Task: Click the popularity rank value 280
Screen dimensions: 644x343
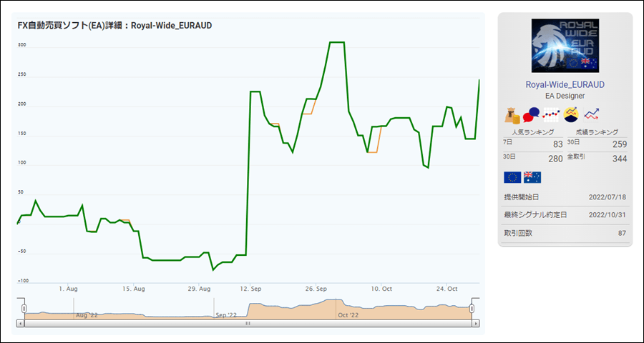Action: (x=556, y=159)
